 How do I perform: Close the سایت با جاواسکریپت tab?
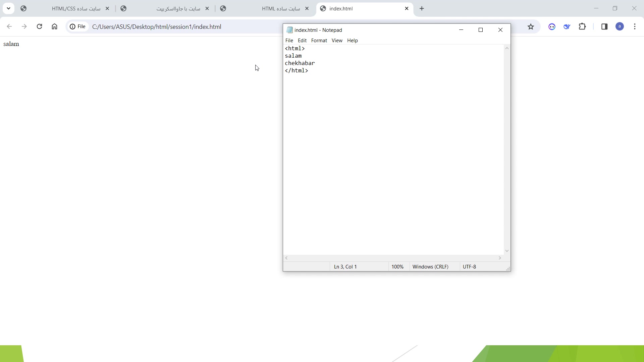[x=207, y=9]
